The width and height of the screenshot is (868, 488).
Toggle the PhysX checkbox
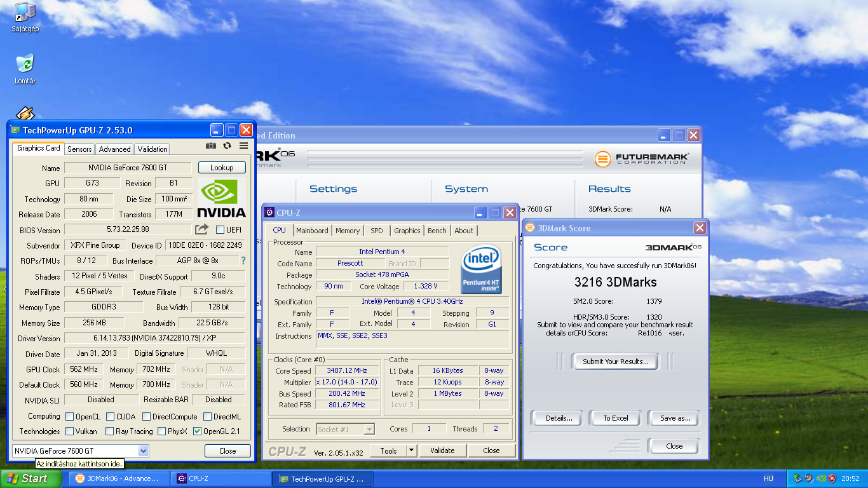(161, 431)
